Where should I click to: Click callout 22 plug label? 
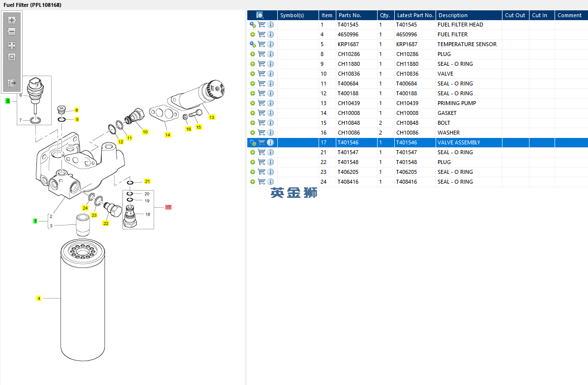tap(106, 223)
